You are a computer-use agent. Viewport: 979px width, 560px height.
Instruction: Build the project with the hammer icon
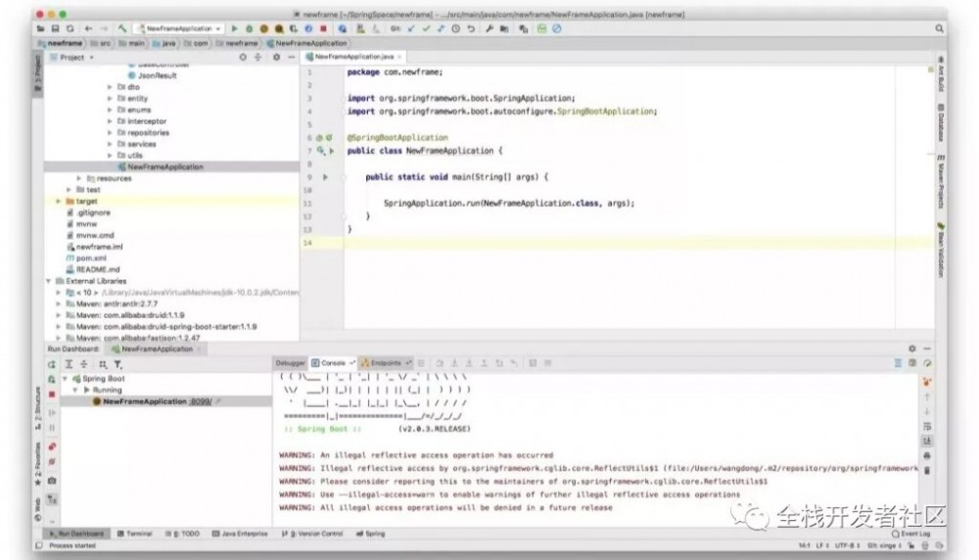click(x=122, y=28)
